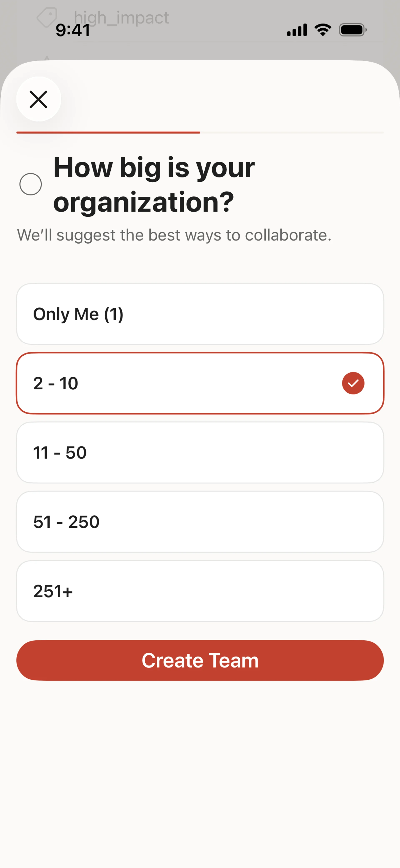Tap the cellular signal icon
Image resolution: width=400 pixels, height=868 pixels.
tap(297, 30)
